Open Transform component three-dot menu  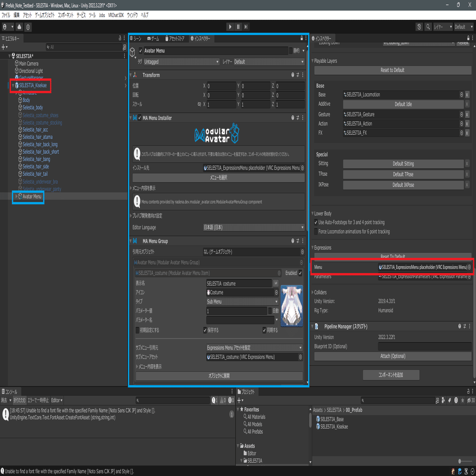click(x=303, y=75)
